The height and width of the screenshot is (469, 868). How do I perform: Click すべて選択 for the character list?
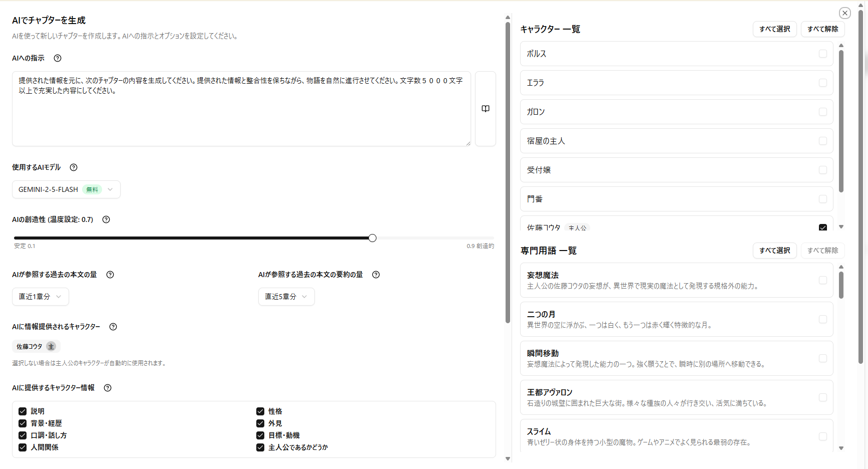click(x=774, y=29)
